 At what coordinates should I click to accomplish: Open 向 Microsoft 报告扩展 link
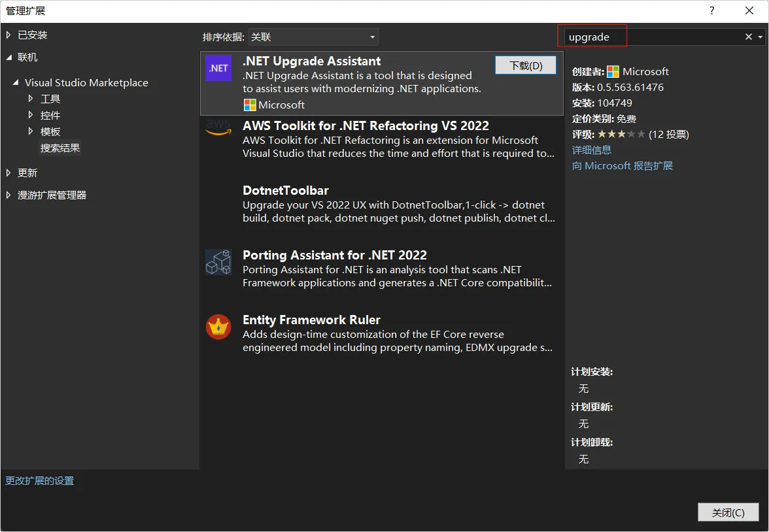(623, 166)
